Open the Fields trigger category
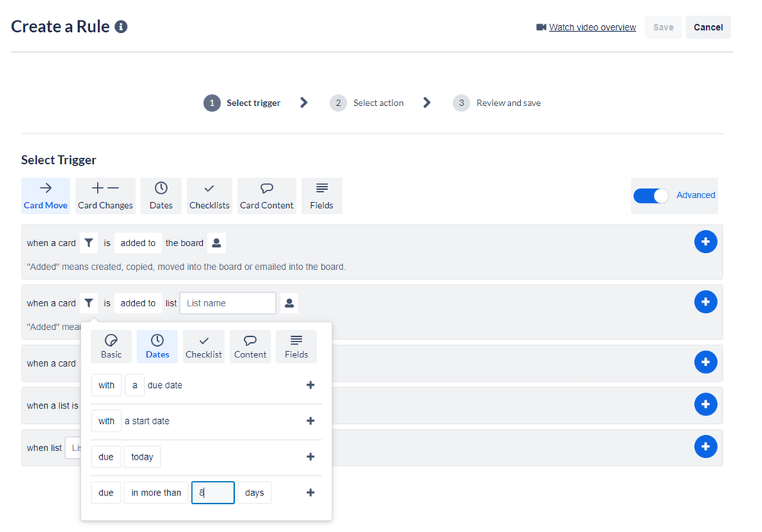This screenshot has height=532, width=762. (322, 196)
